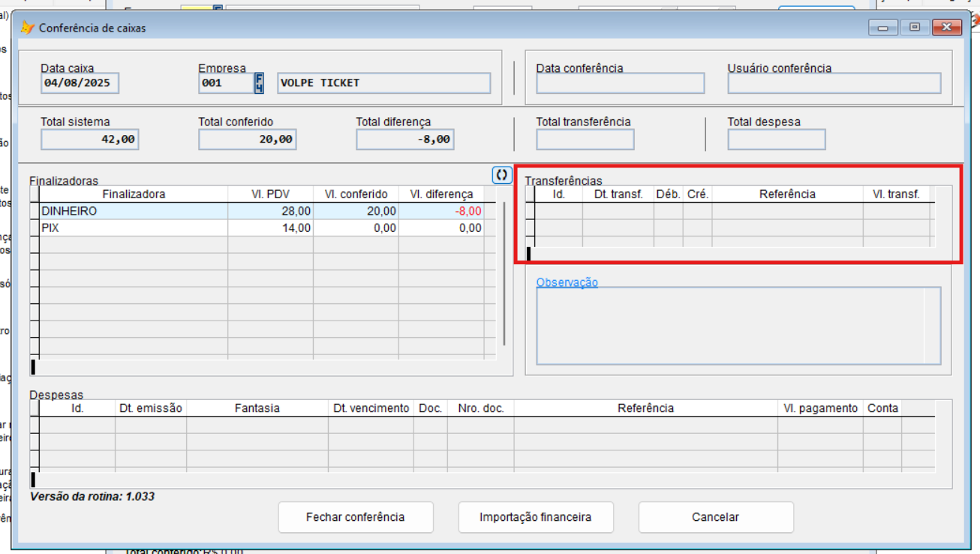The image size is (980, 554).
Task: Click the Finalizadoras grid vertical scrollbar
Action: tap(504, 274)
